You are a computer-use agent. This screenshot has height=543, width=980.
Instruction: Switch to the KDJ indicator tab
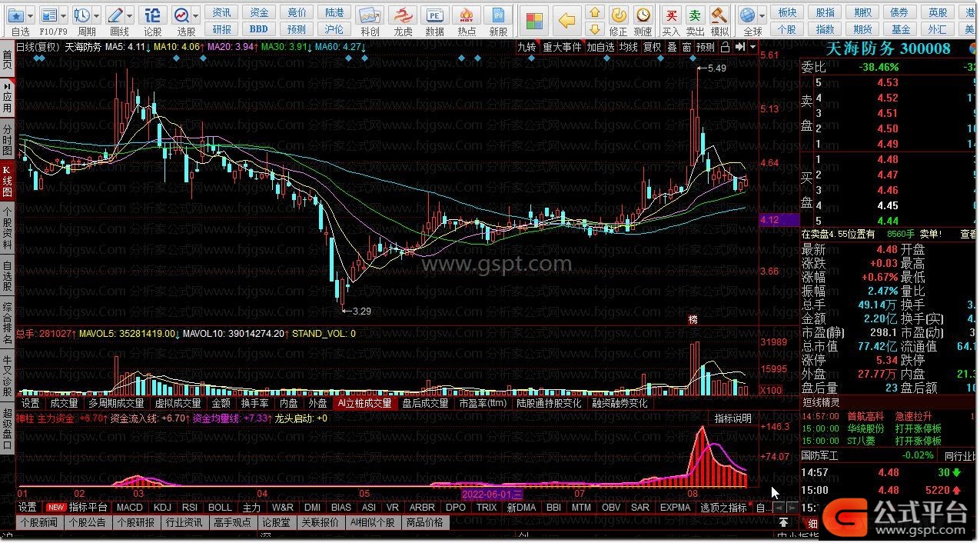pyautogui.click(x=162, y=508)
